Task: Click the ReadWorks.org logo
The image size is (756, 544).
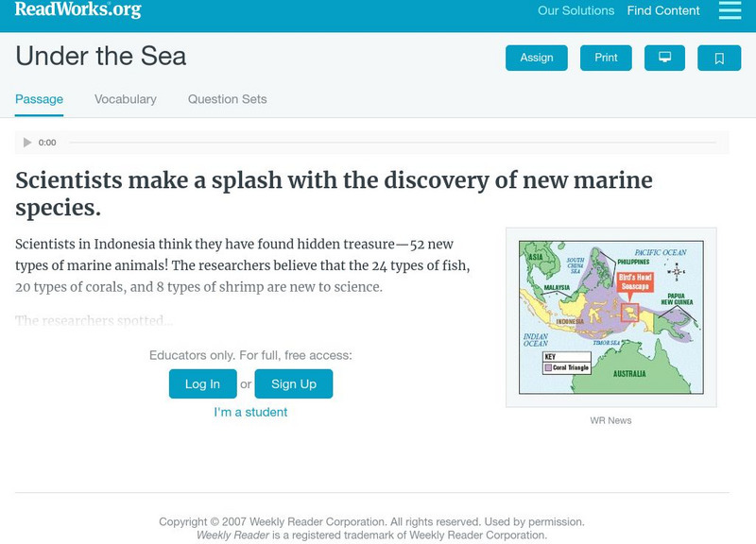Action: tap(77, 10)
